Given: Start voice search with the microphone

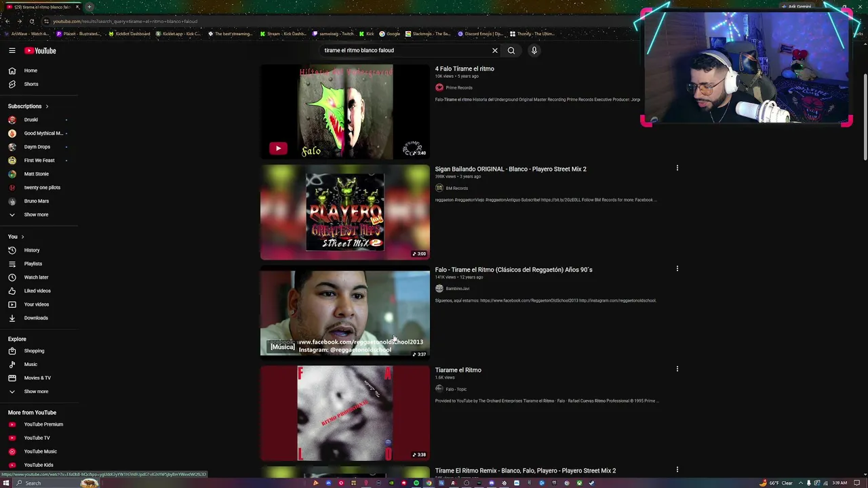Looking at the screenshot, I should click(534, 50).
